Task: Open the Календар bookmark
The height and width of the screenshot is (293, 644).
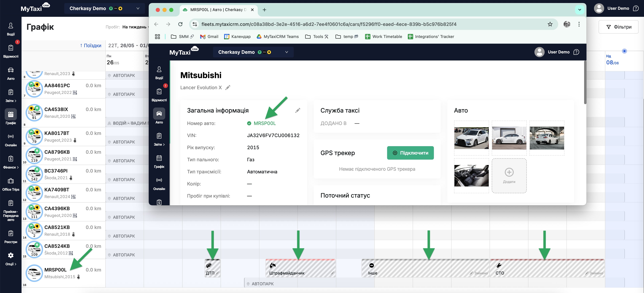Action: [x=238, y=37]
